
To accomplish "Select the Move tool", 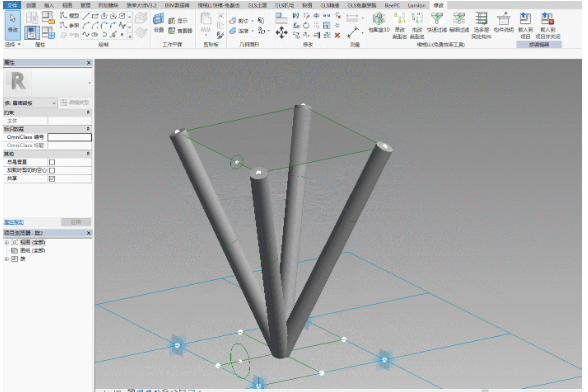I will tap(281, 33).
